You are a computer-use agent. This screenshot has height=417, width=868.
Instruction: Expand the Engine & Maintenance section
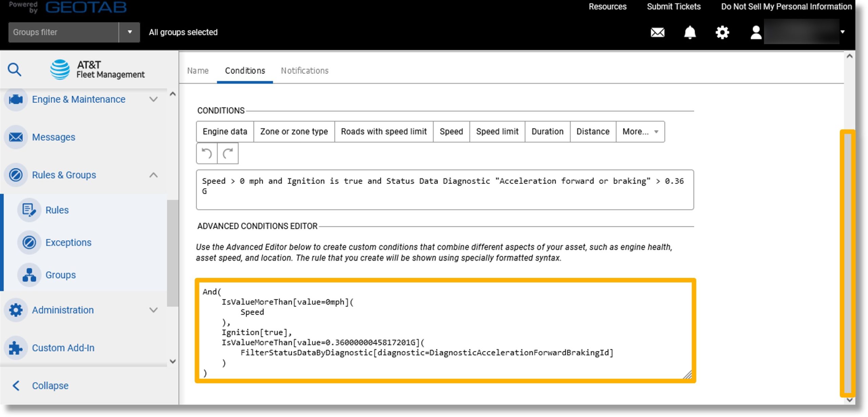pos(154,99)
